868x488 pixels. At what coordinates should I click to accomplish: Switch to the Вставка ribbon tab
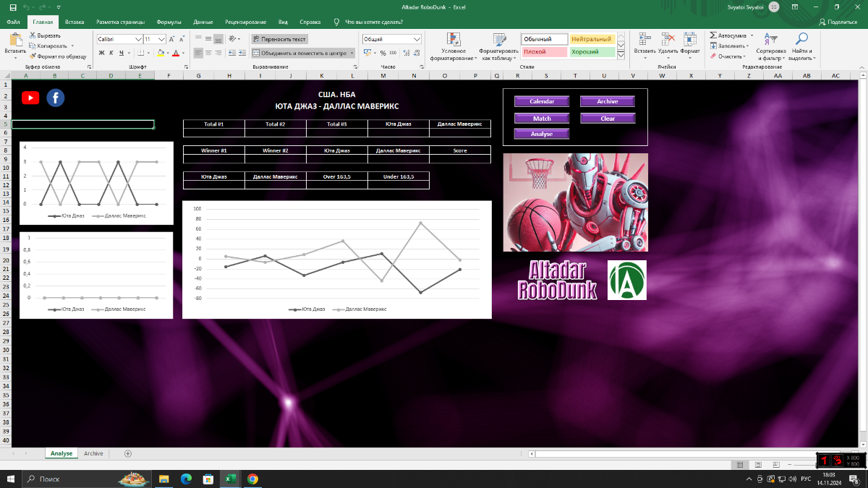pyautogui.click(x=74, y=22)
